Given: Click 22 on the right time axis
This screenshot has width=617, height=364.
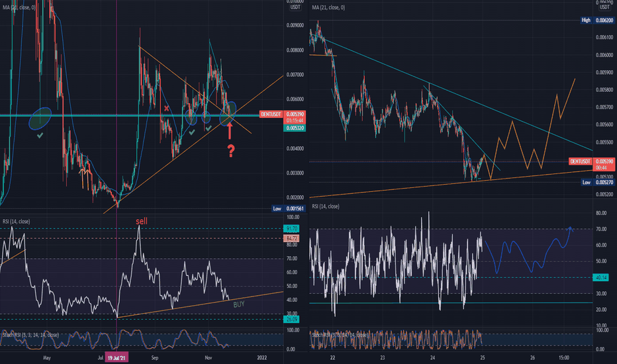Looking at the screenshot, I should click(332, 357).
